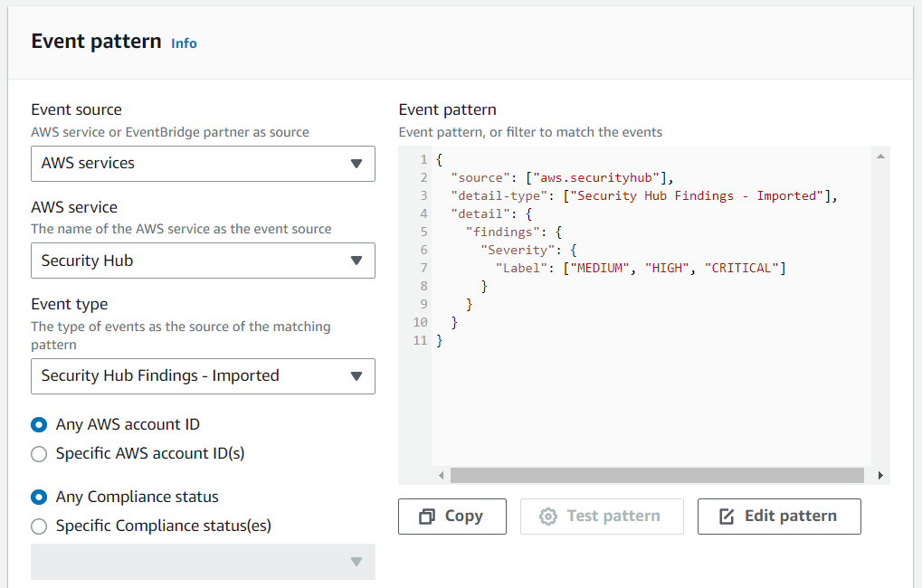Click the right arrow of the horizontal scrollbar
This screenshot has height=588, width=922.
tap(879, 475)
